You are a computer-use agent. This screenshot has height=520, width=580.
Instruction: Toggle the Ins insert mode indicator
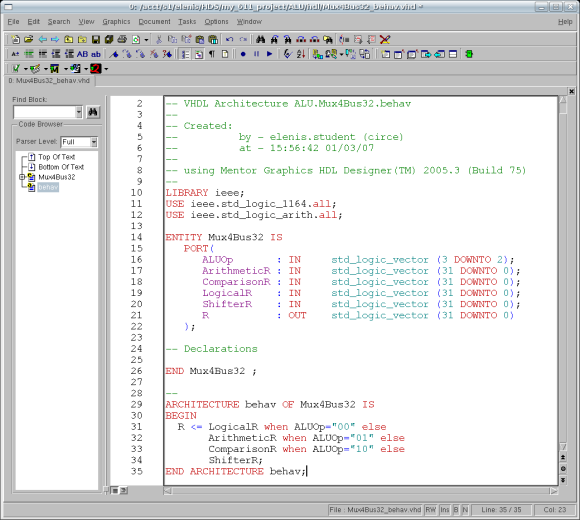[445, 510]
